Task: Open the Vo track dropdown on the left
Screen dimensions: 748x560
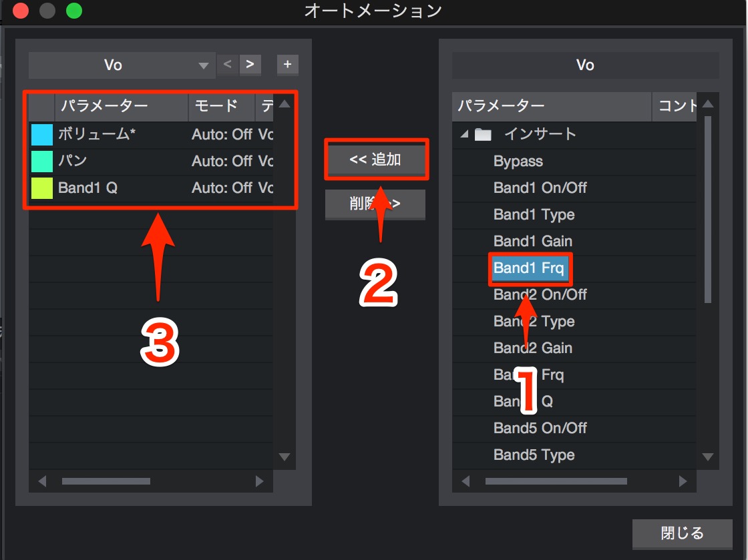Action: (x=121, y=65)
